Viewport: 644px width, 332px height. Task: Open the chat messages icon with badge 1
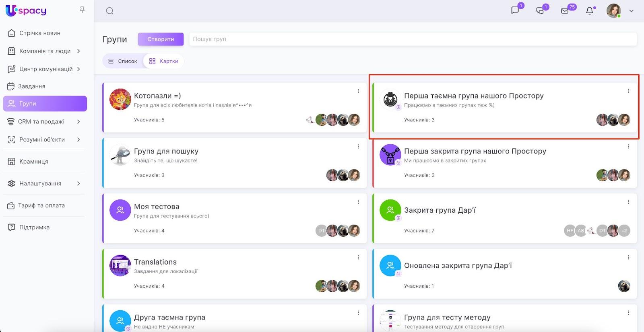515,10
